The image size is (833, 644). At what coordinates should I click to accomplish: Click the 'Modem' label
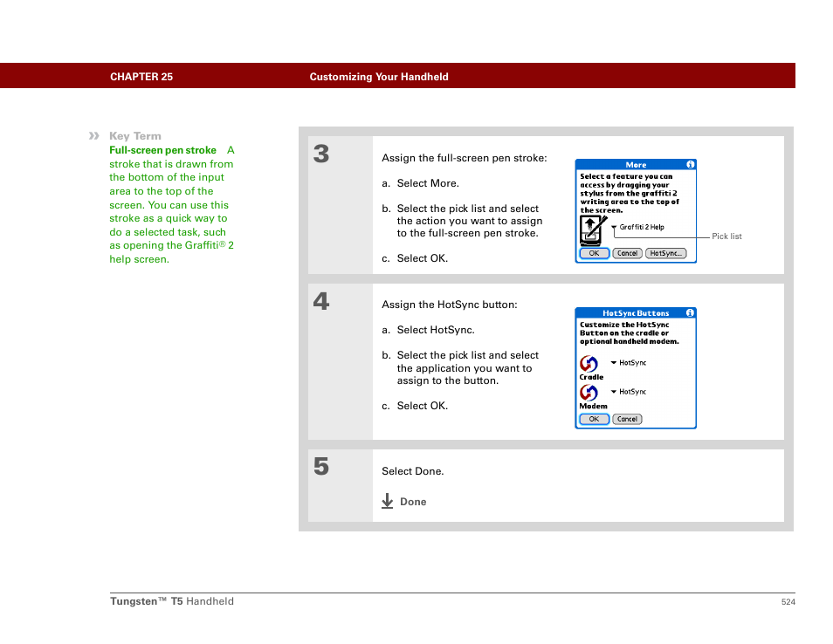click(x=594, y=406)
